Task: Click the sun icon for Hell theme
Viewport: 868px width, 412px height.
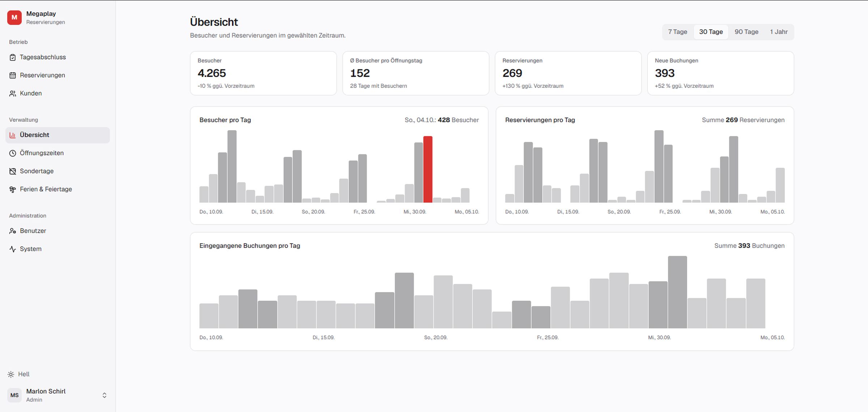Action: (11, 374)
